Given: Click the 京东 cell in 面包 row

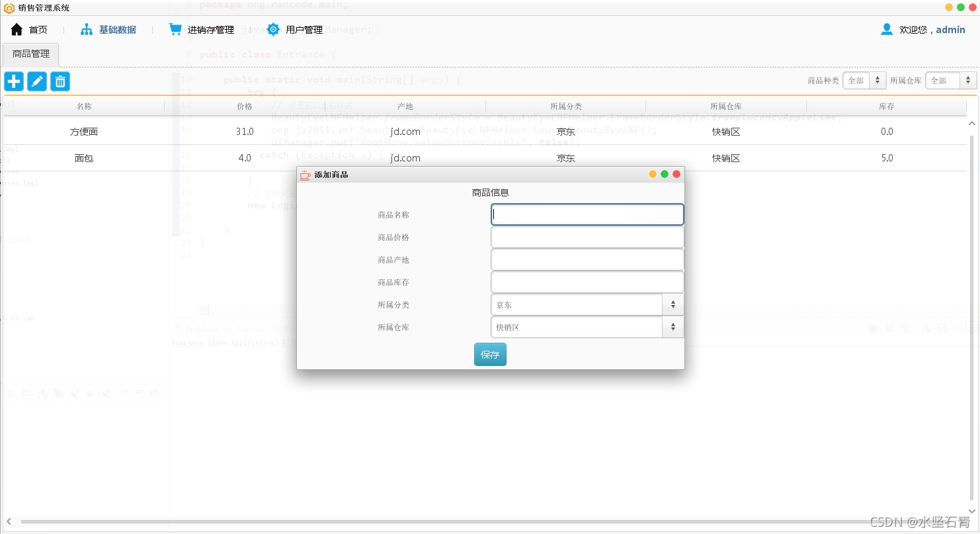Looking at the screenshot, I should coord(566,158).
